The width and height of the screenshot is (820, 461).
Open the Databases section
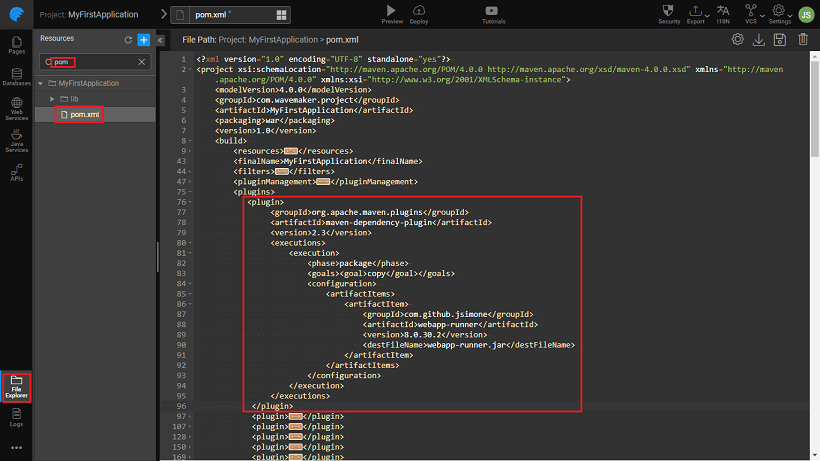point(16,78)
